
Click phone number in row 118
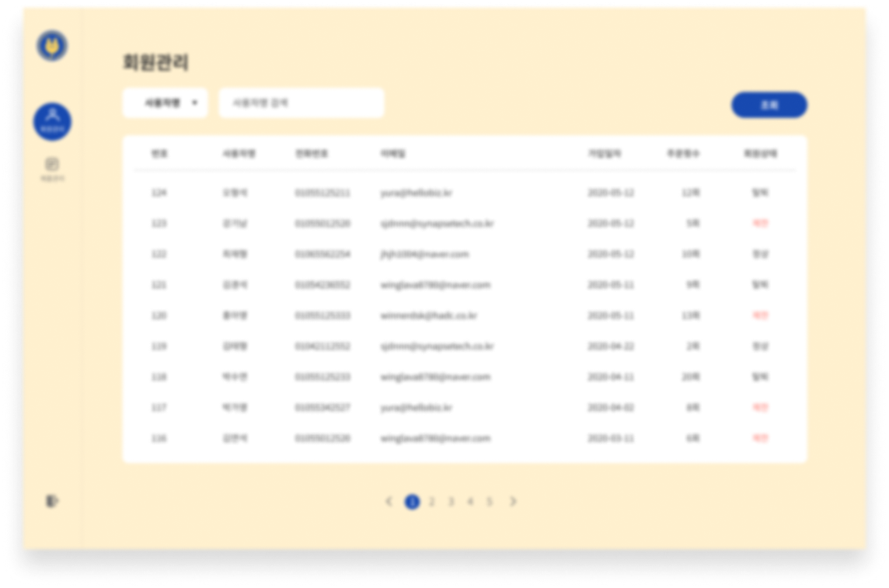(x=322, y=377)
